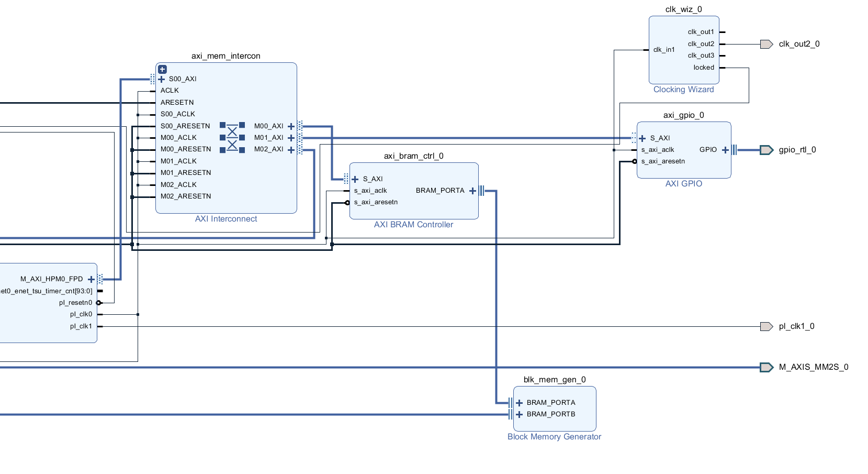Select M00_ARESETN pin on axi_mem_intercon
The height and width of the screenshot is (474, 868).
186,149
